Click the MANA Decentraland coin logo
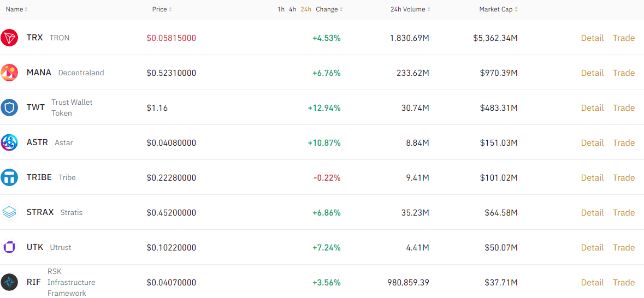 [x=9, y=73]
